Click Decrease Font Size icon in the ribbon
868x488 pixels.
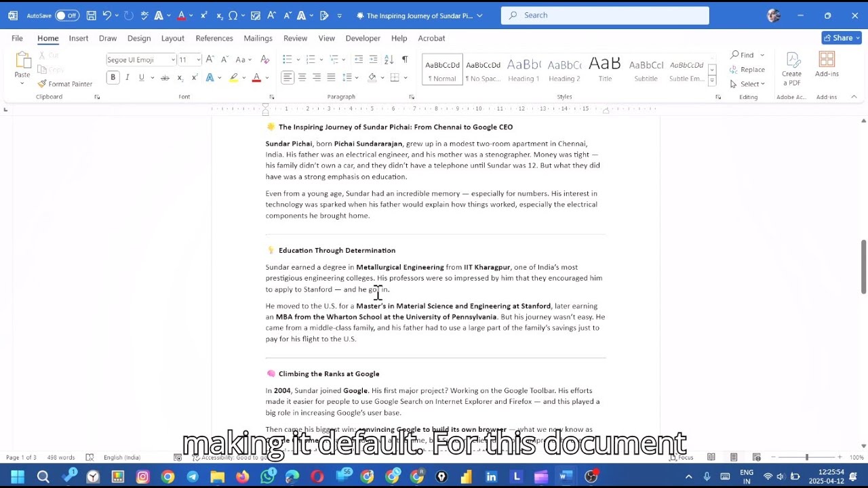pyautogui.click(x=224, y=60)
